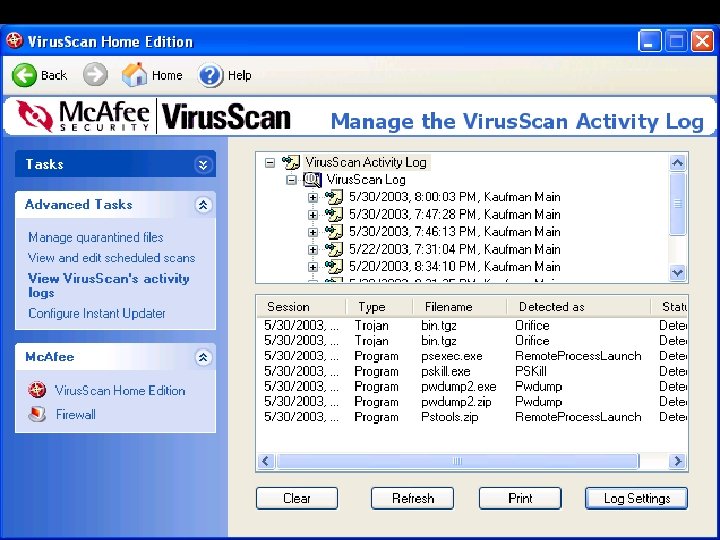Click tree view scroll up arrow
Screen dimensions: 720x540
[x=678, y=163]
